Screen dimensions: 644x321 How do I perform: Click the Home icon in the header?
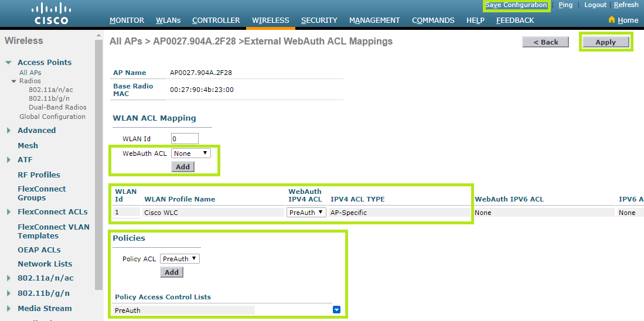tap(612, 20)
